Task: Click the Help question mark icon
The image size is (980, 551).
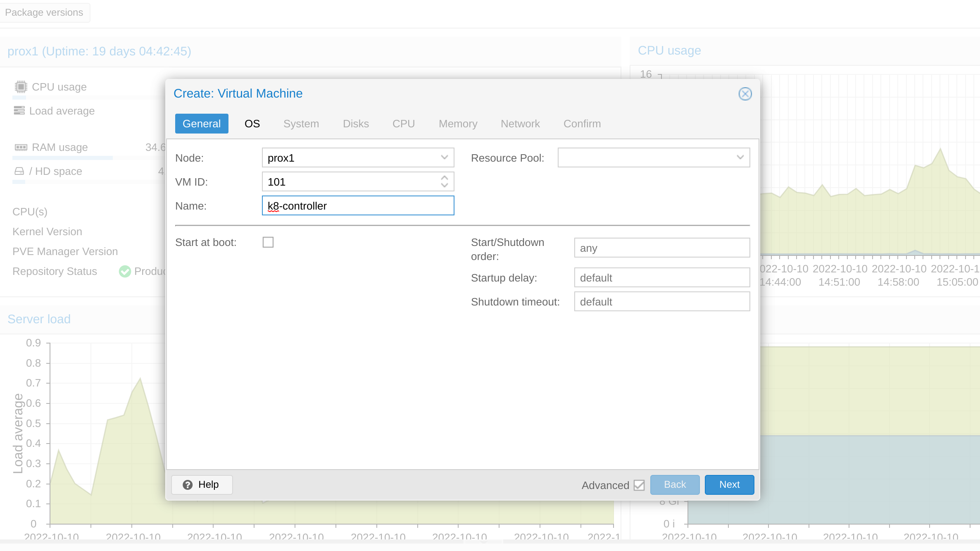Action: pos(188,485)
